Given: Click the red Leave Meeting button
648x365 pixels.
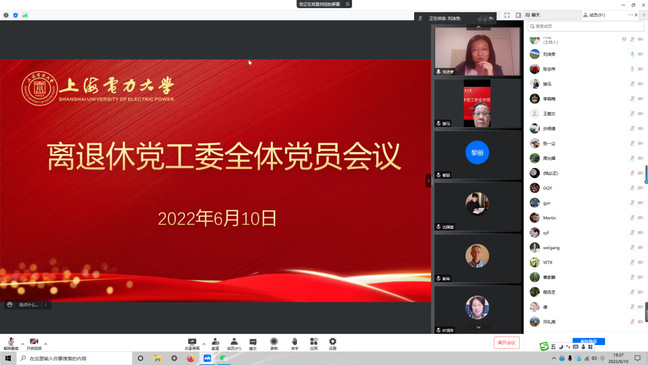Looking at the screenshot, I should pos(506,343).
